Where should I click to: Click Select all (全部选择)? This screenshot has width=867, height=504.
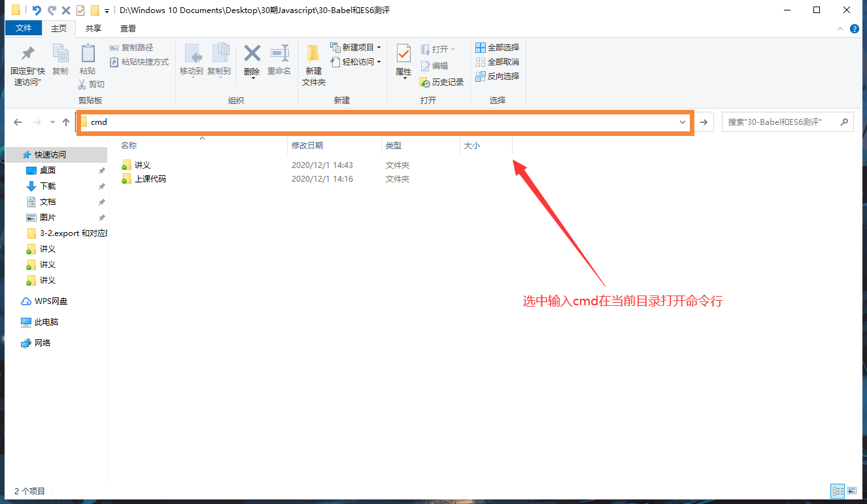497,48
